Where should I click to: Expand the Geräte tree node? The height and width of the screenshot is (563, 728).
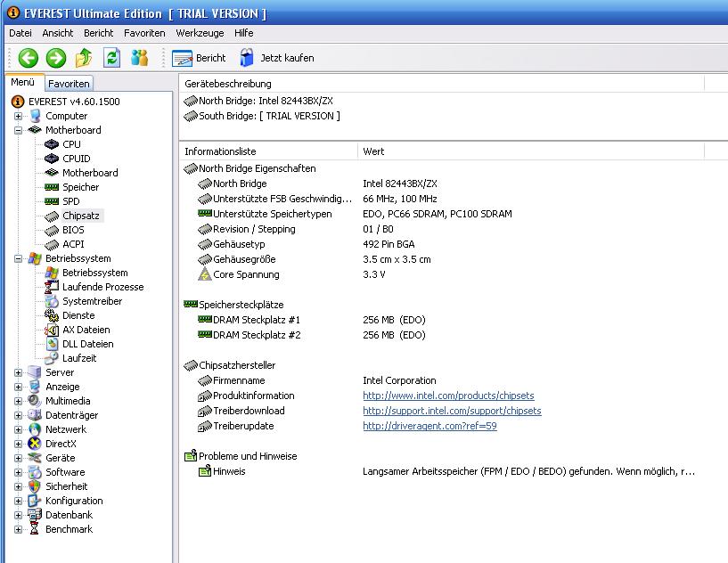coord(18,458)
